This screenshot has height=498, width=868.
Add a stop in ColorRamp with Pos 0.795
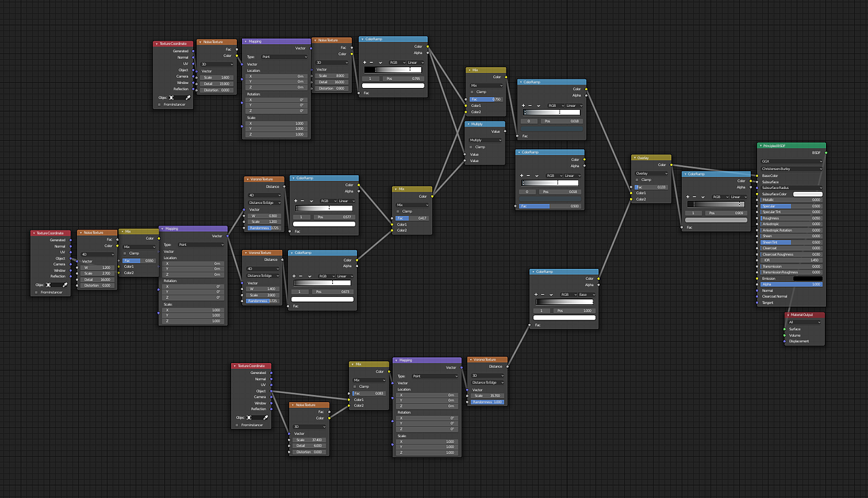pos(364,62)
